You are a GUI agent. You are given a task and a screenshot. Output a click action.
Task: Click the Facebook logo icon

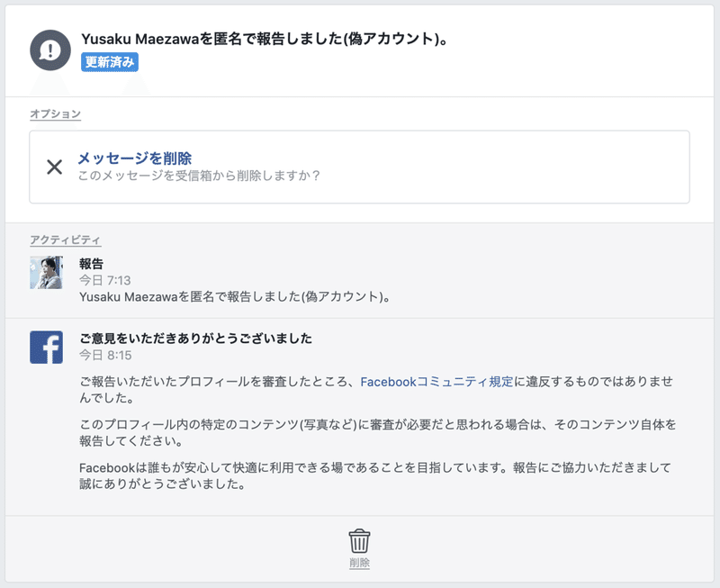click(x=47, y=348)
